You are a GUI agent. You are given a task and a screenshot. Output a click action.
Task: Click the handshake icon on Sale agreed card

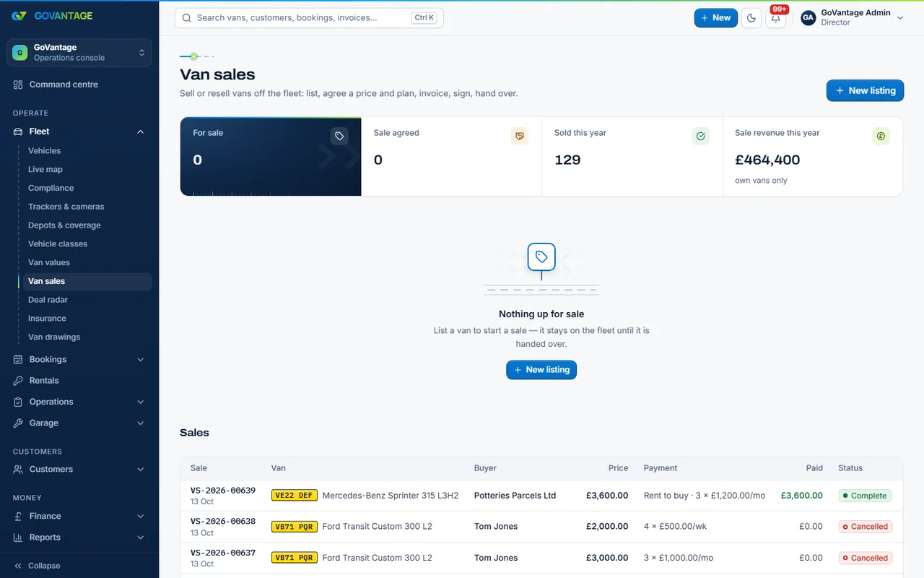pyautogui.click(x=520, y=136)
